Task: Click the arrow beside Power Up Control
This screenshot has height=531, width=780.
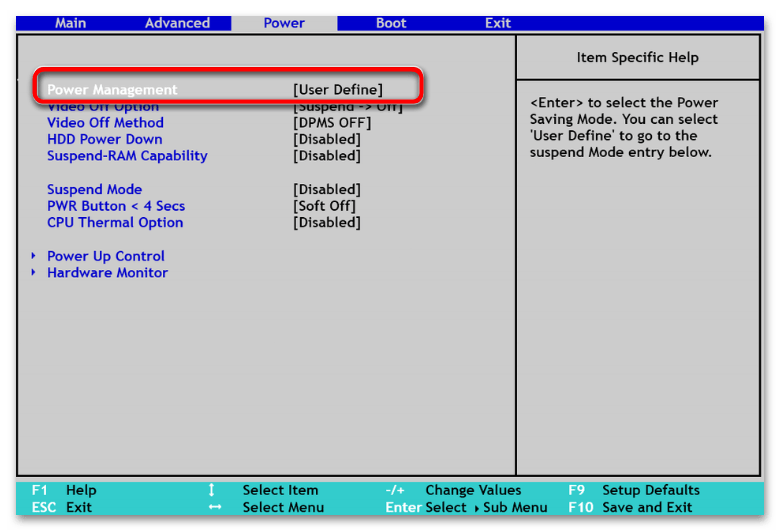Action: (33, 256)
